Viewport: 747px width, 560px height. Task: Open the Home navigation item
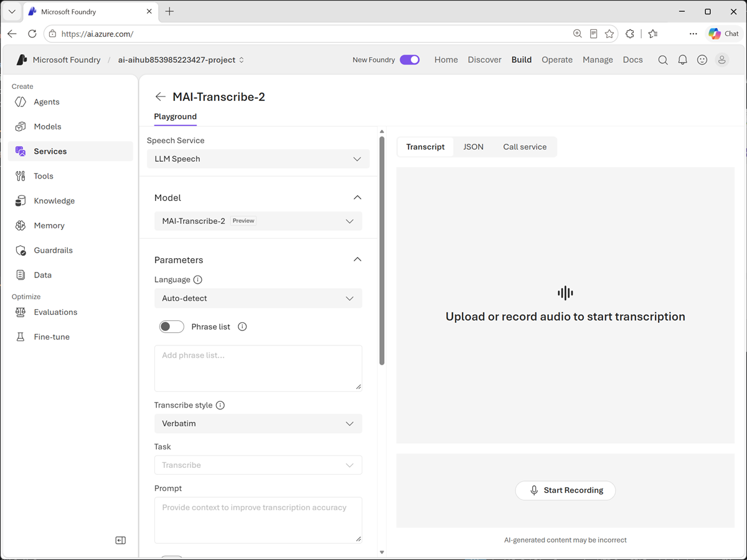[446, 60]
